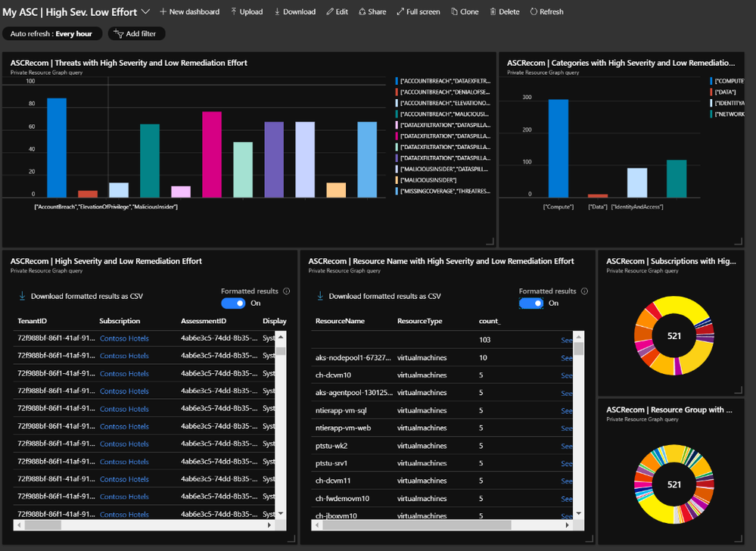This screenshot has height=551, width=756.
Task: Clone this dashboard
Action: point(465,11)
